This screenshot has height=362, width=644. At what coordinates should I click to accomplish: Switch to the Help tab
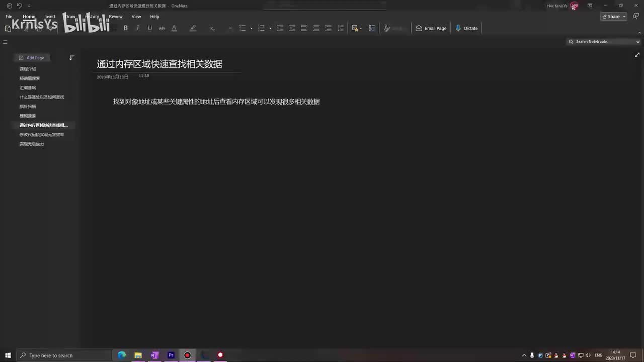(154, 17)
